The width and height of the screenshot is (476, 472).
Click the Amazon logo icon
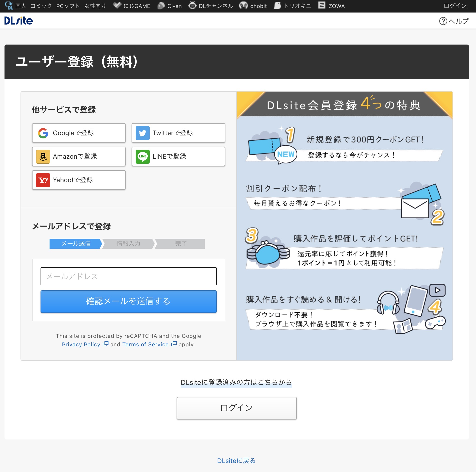pyautogui.click(x=43, y=156)
